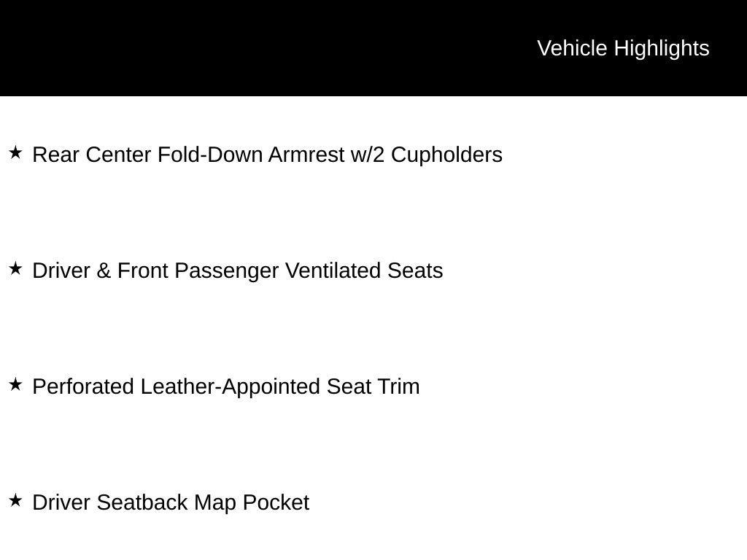Choose the Perforated Leather-Appointed Seat Trim highlight
This screenshot has height=560, width=747.
(226, 386)
